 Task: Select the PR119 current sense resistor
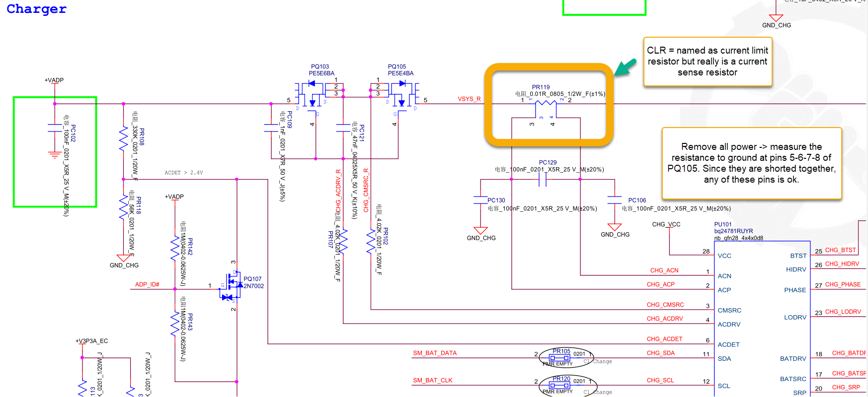click(546, 103)
